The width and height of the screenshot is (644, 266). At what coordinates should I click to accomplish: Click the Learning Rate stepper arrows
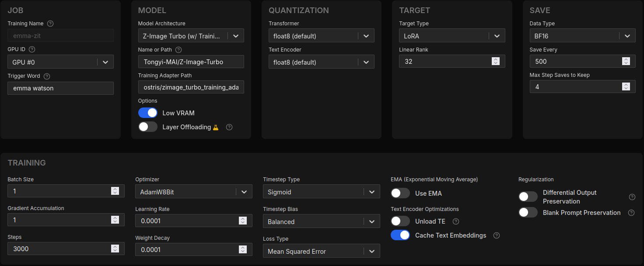point(243,221)
